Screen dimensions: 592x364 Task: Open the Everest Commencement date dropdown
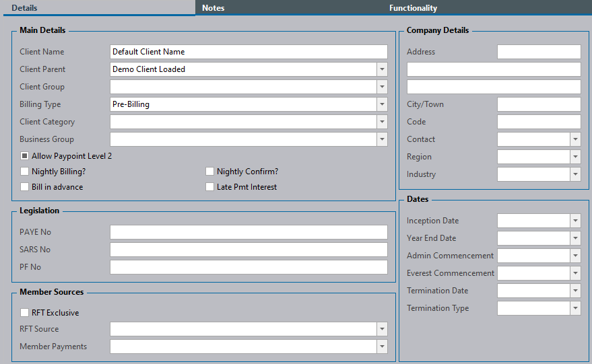[575, 273]
